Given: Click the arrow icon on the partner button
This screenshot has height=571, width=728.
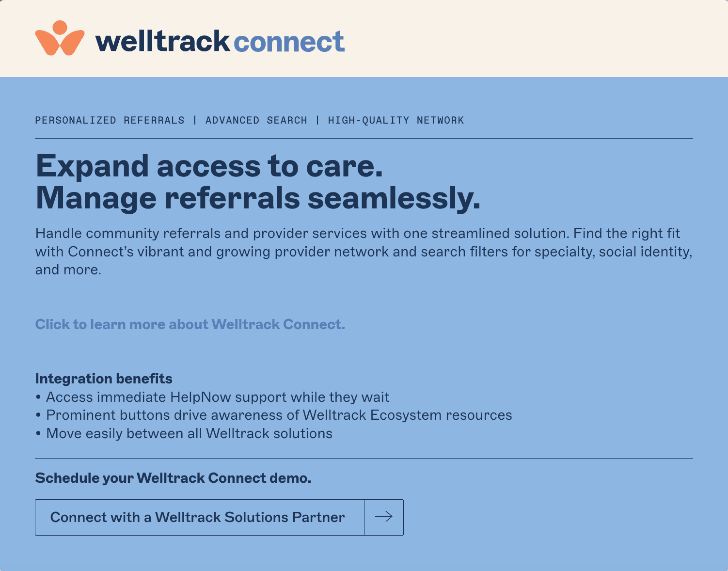Looking at the screenshot, I should pos(383,517).
